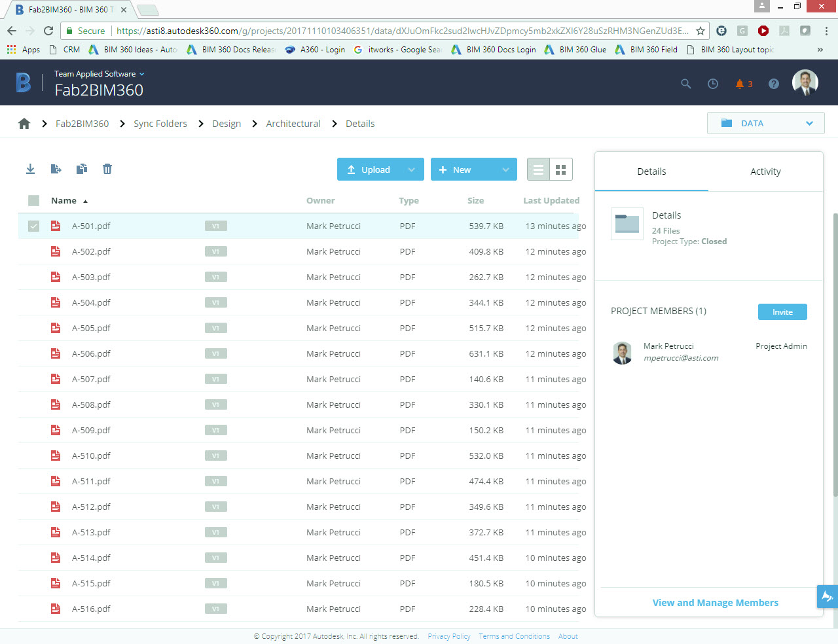Click the trash delete icon
The height and width of the screenshot is (644, 838).
[x=107, y=169]
